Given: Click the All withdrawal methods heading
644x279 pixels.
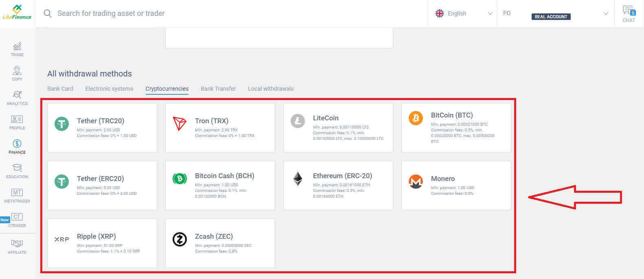Looking at the screenshot, I should pyautogui.click(x=90, y=74).
